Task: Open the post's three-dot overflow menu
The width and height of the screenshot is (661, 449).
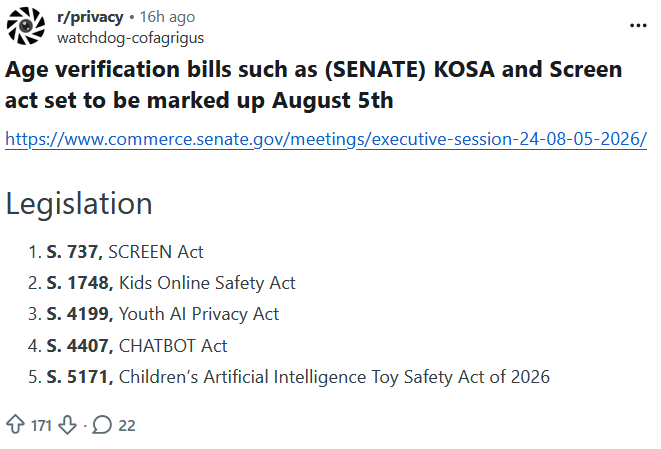Action: tap(638, 26)
